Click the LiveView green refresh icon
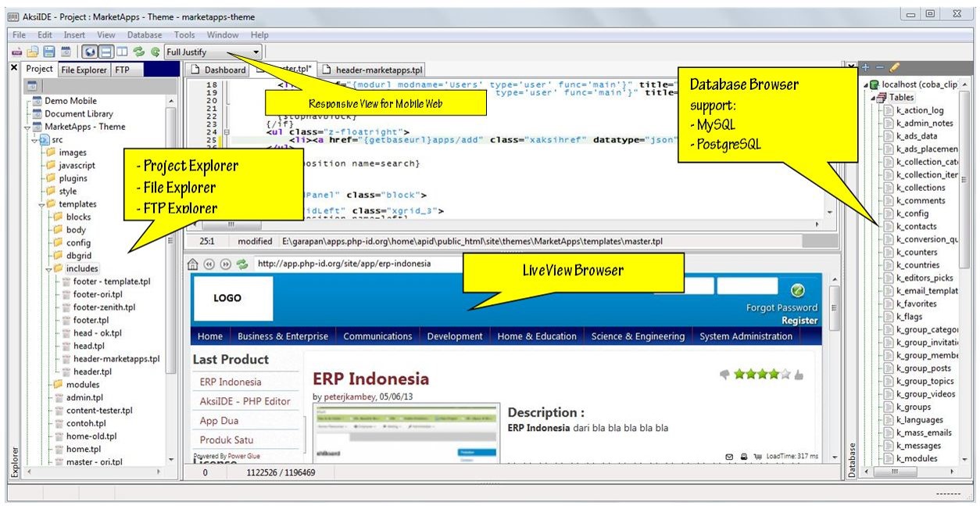The height and width of the screenshot is (506, 980). (241, 264)
